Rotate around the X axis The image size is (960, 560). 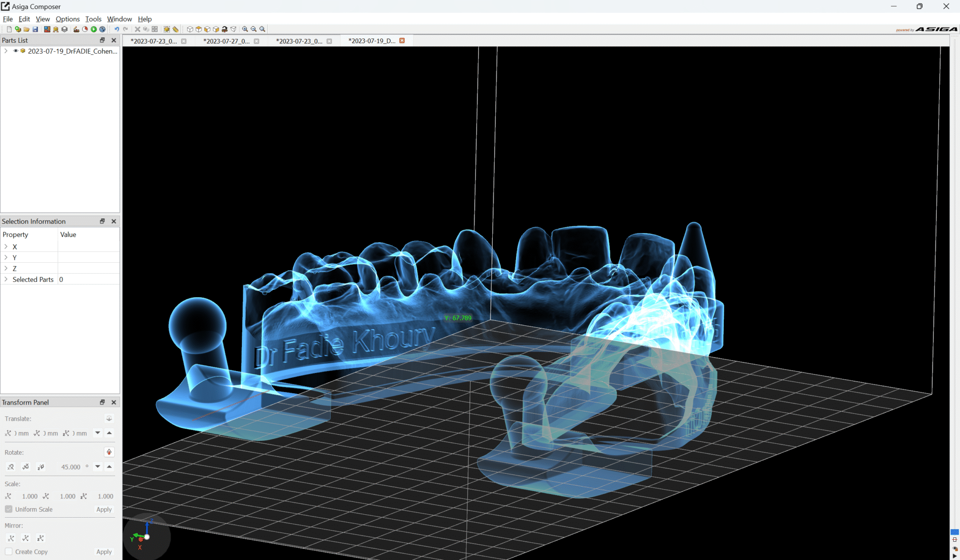point(11,467)
